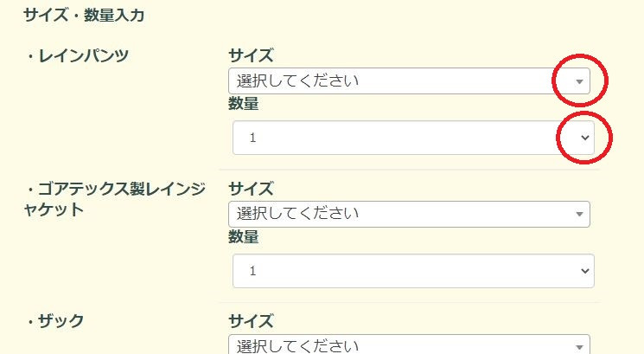Click the ・ゴアテックス製レインジャケット item label
Viewport: 644px width, 354px height.
112,199
